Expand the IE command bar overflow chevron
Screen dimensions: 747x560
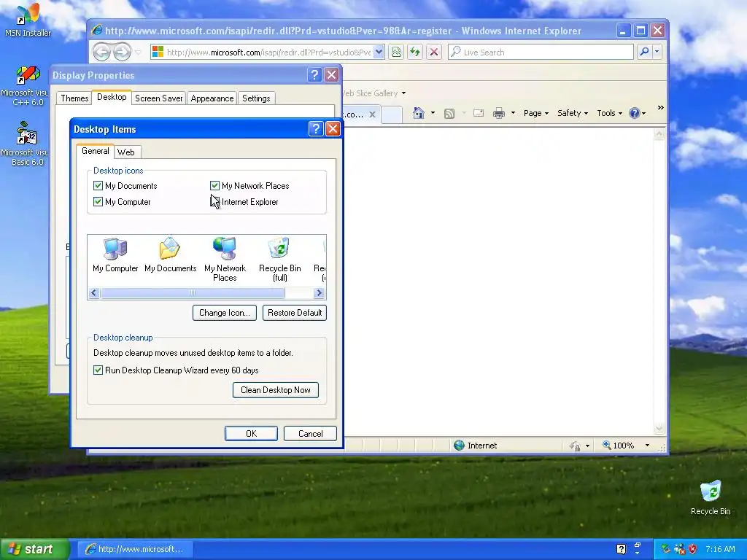pos(660,108)
